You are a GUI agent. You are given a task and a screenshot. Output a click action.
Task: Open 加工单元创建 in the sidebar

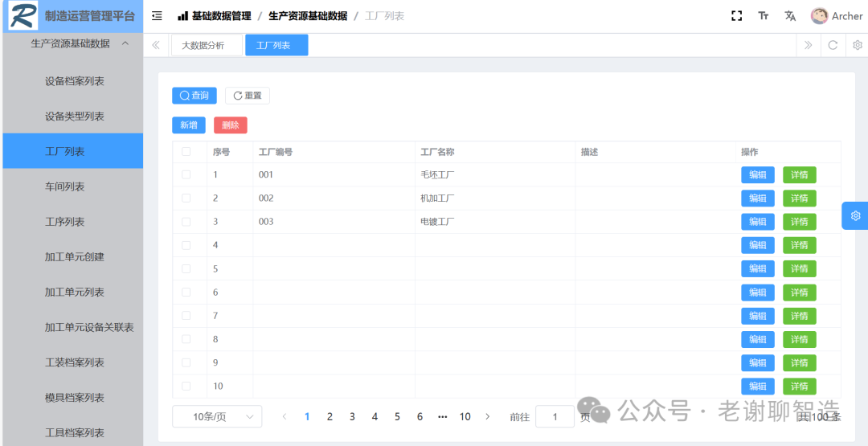(73, 257)
